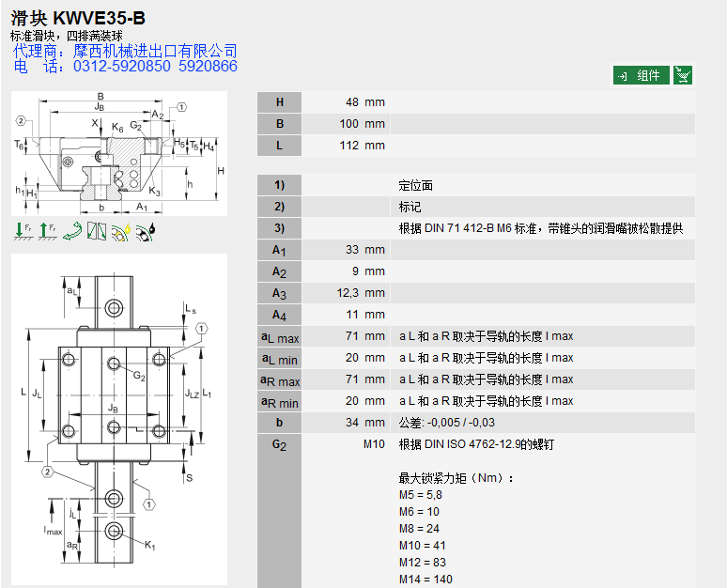
Task: Select the H 48 mm table row
Action: pos(475,102)
